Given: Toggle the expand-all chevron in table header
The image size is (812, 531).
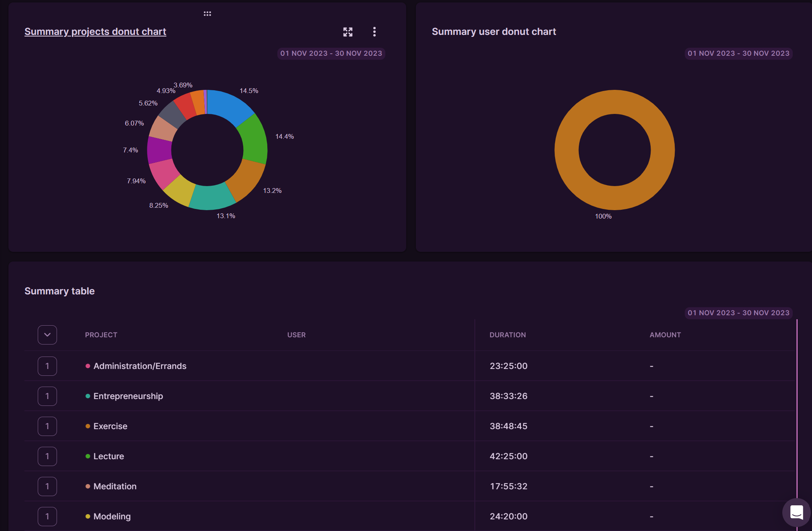Looking at the screenshot, I should coord(47,335).
